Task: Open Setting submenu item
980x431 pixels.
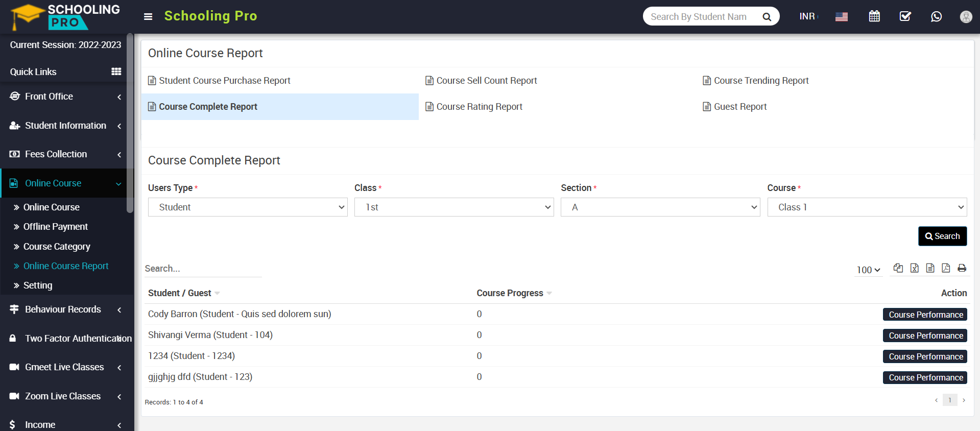Action: pos(38,285)
